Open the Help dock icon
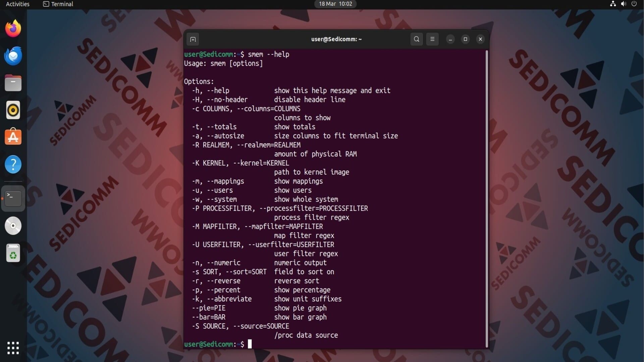 (13, 164)
